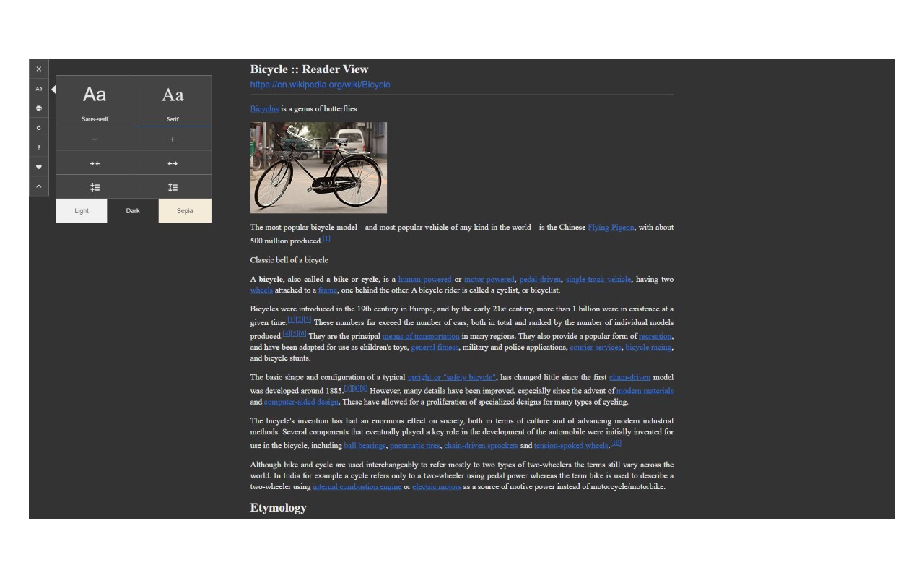Screen dimensions: 924x578
Task: Follow the human-powered link
Action: (424, 280)
